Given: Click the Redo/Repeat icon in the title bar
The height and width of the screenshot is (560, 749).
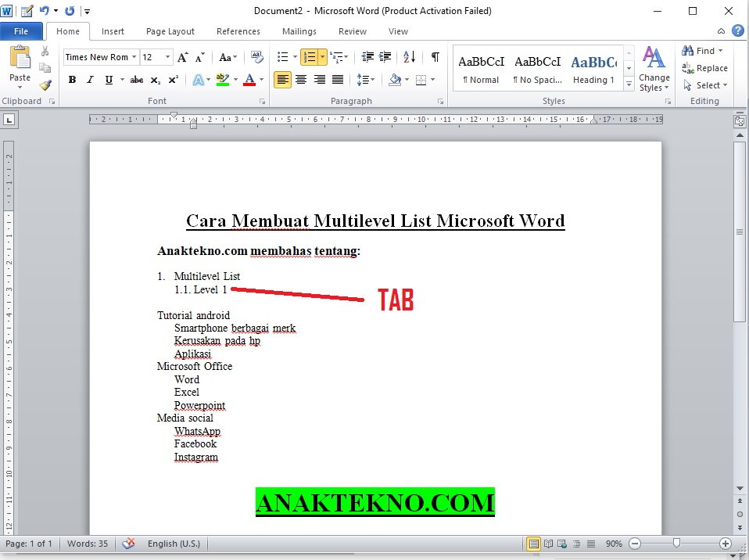Looking at the screenshot, I should click(x=70, y=10).
